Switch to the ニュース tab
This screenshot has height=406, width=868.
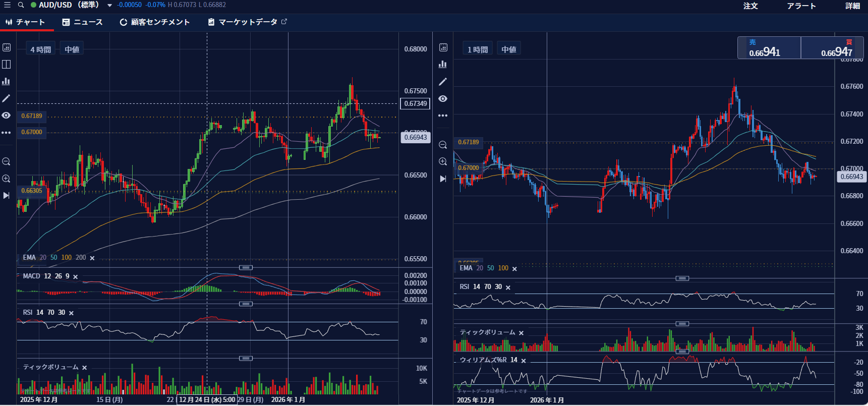[x=83, y=22]
